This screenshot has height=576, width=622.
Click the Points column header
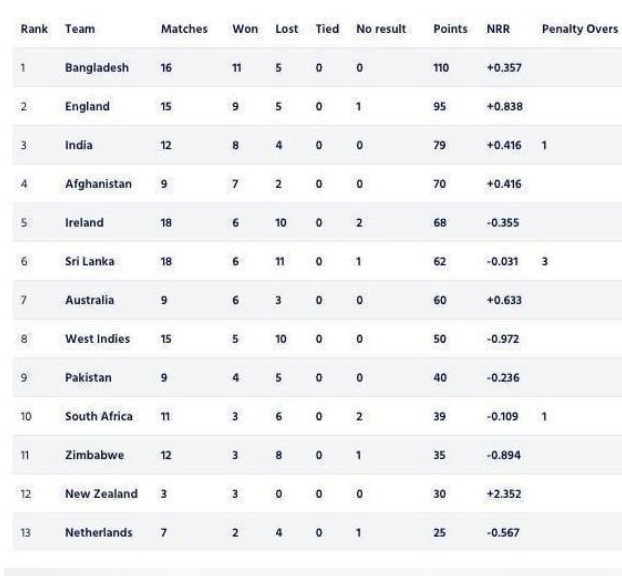450,29
